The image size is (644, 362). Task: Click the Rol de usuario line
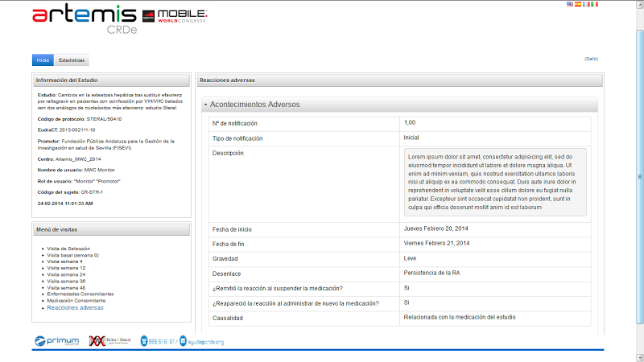pos(79,181)
